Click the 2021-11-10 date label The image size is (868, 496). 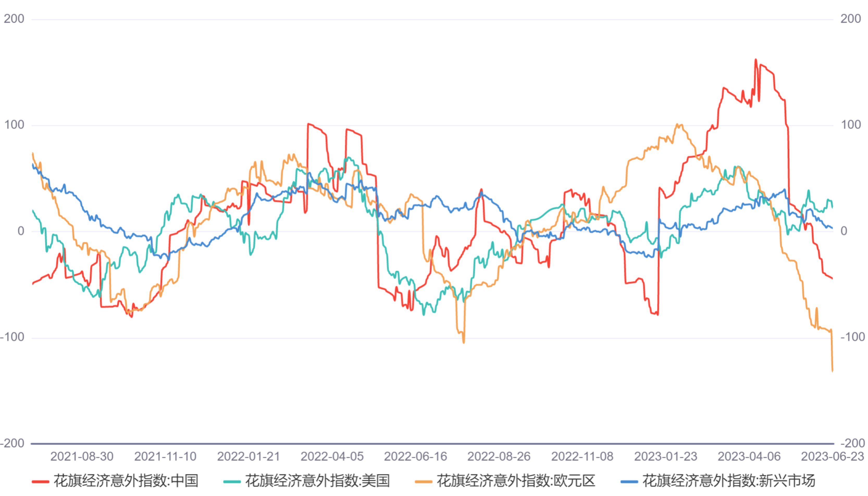(x=165, y=456)
